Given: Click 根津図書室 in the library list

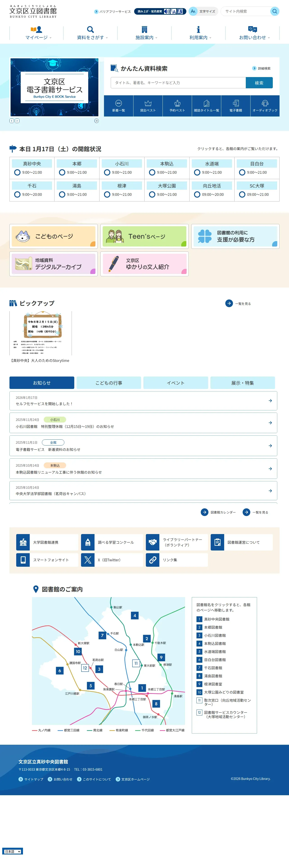Looking at the screenshot, I should [213, 684].
